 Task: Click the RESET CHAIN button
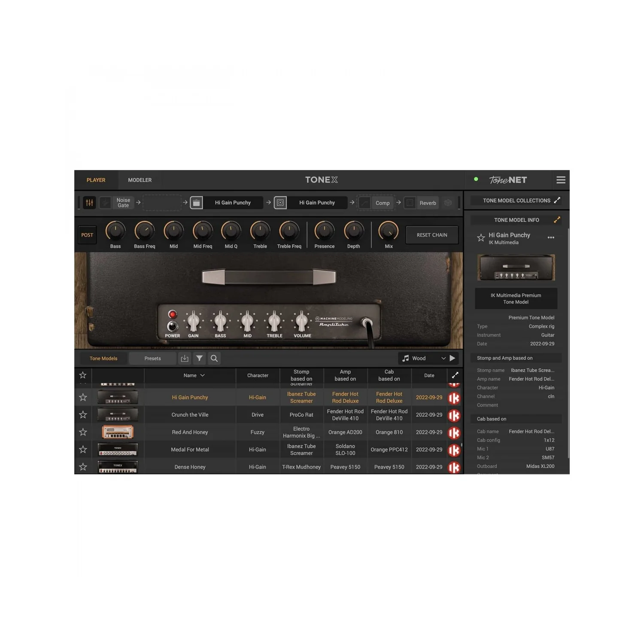pos(432,235)
